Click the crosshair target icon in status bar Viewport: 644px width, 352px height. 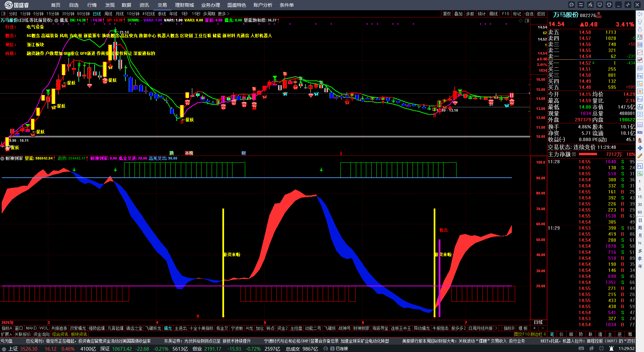[601, 349]
